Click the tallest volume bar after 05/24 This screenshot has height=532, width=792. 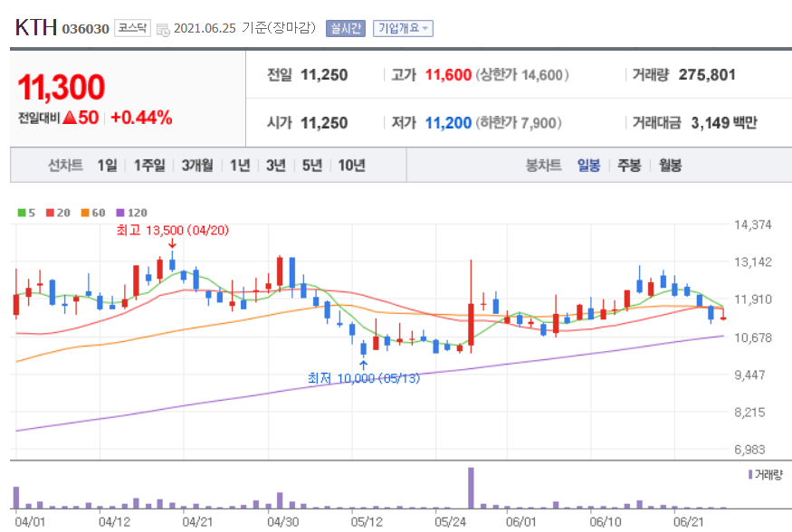click(471, 488)
